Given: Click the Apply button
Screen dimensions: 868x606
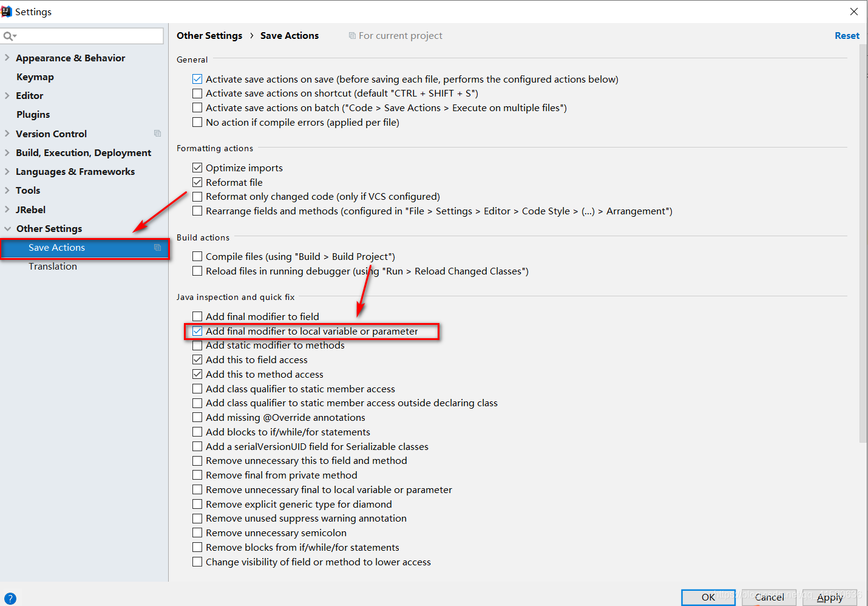Looking at the screenshot, I should click(x=830, y=597).
